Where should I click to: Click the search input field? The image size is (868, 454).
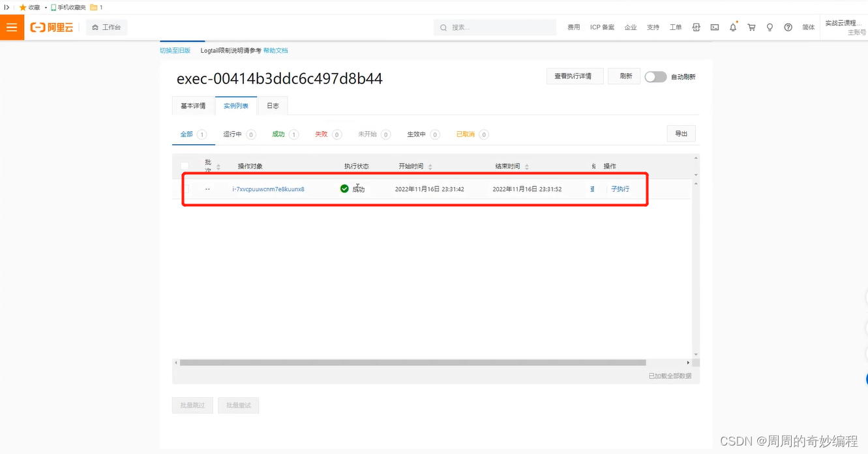pyautogui.click(x=494, y=27)
